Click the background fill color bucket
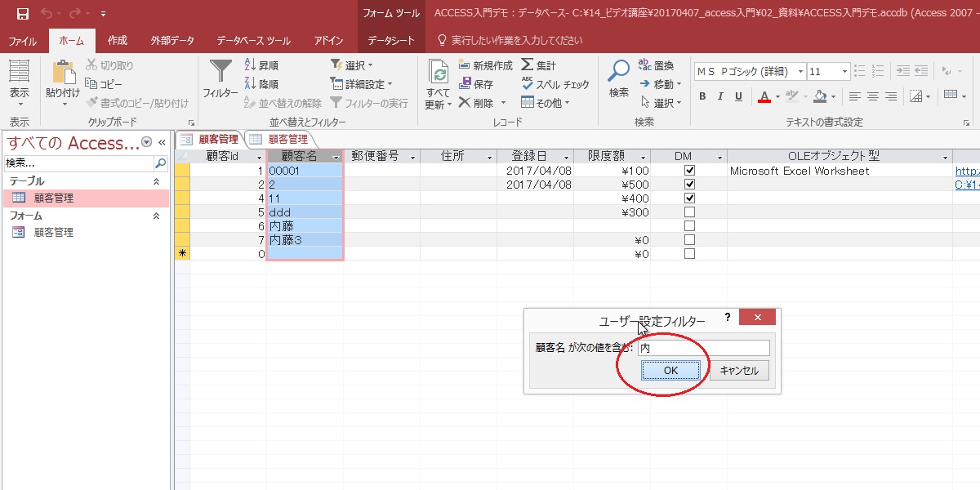Screen dimensions: 980x490 [x=819, y=96]
